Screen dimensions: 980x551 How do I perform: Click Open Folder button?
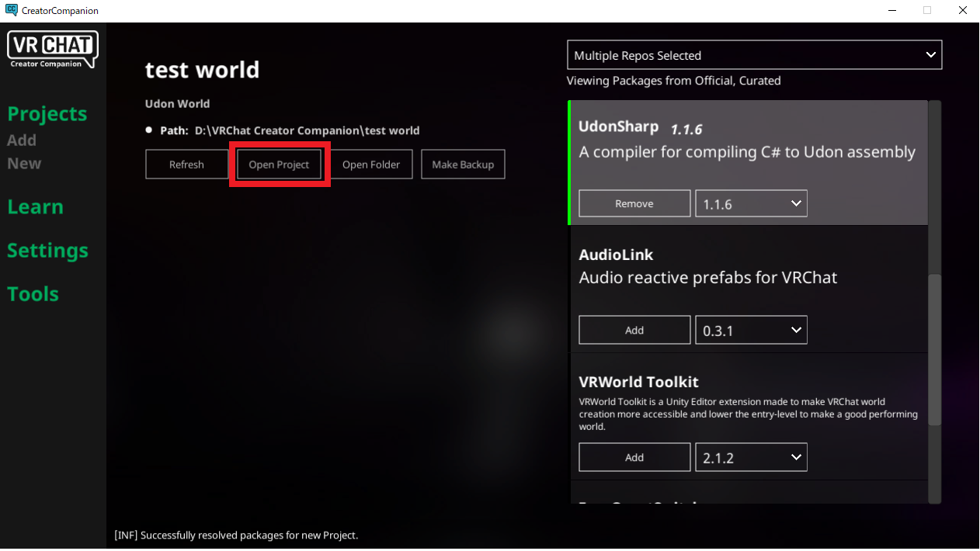(371, 165)
